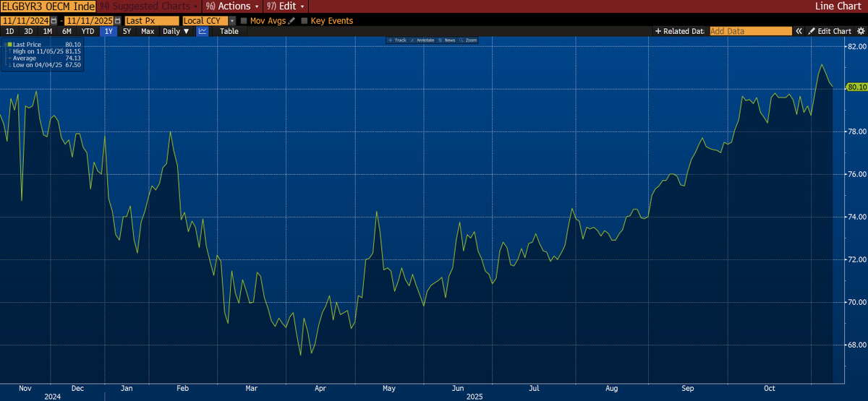Click the Annotate tool
Viewport: 868px width, 401px height.
click(x=421, y=40)
